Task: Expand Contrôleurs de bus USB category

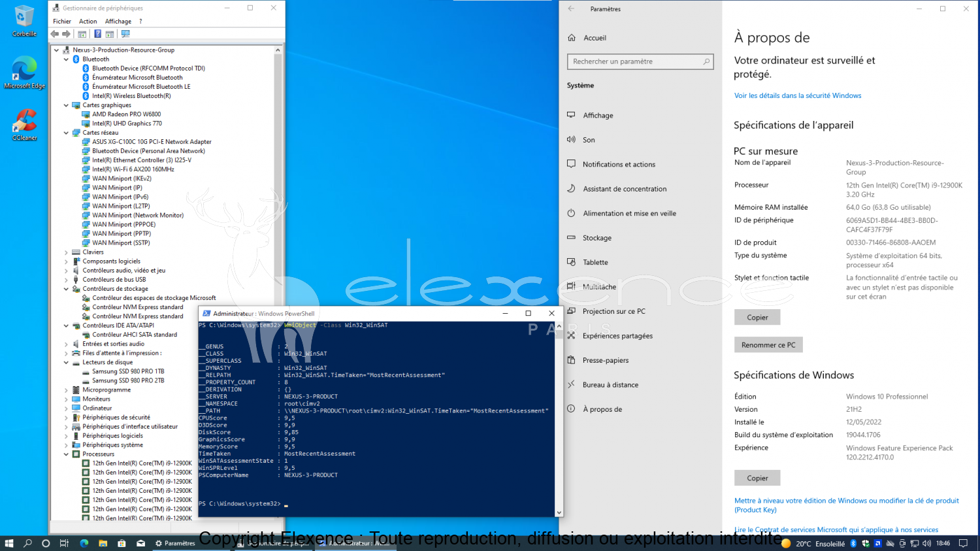Action: tap(66, 280)
